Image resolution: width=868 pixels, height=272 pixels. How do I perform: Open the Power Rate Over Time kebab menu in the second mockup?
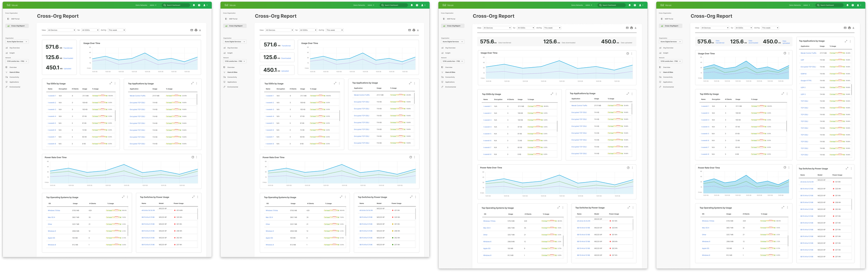point(415,157)
